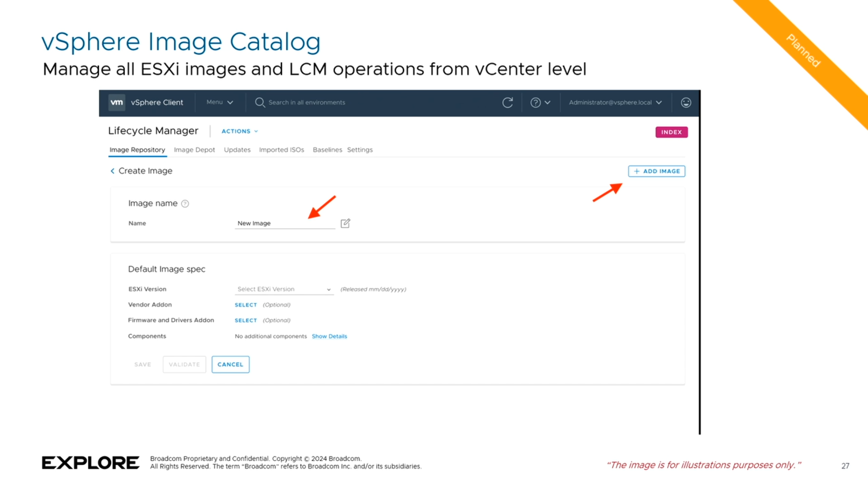This screenshot has width=868, height=488.
Task: Open the Baselines tab
Action: tap(327, 149)
